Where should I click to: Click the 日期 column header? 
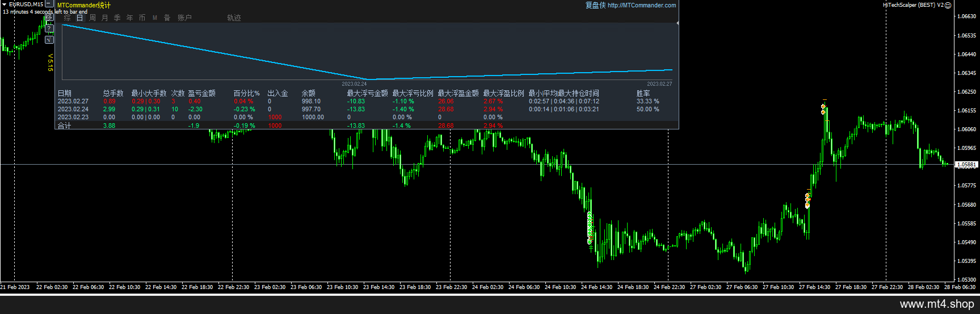pyautogui.click(x=64, y=93)
